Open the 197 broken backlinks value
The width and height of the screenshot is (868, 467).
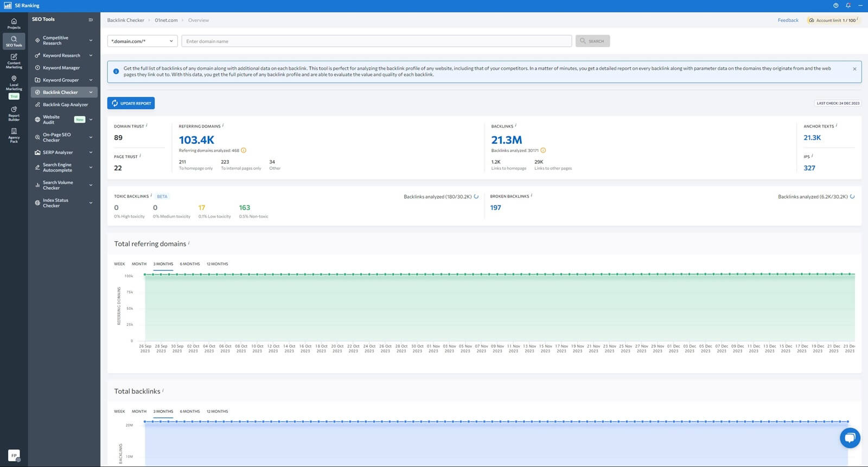pos(495,208)
